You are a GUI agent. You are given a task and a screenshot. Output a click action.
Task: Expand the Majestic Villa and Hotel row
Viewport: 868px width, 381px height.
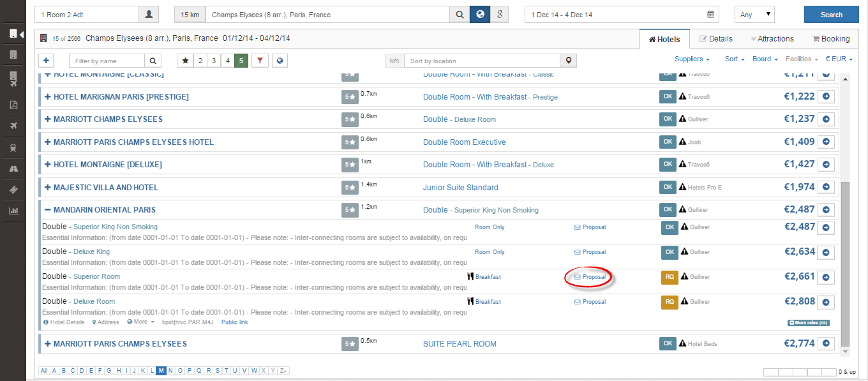point(47,188)
